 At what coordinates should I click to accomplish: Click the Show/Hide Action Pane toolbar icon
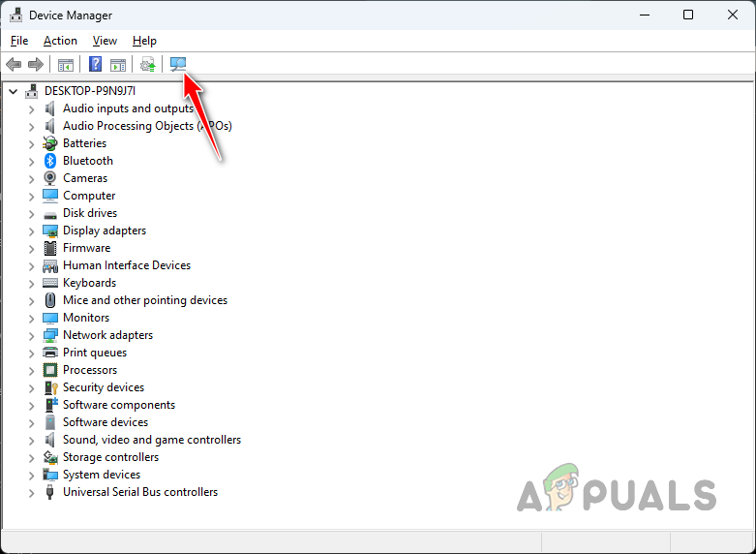[118, 64]
